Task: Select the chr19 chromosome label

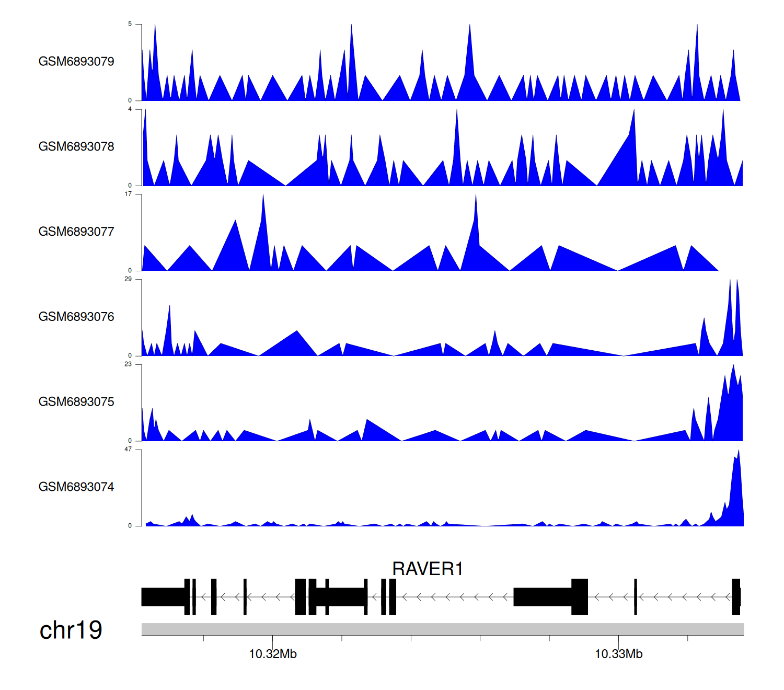Action: [71, 630]
